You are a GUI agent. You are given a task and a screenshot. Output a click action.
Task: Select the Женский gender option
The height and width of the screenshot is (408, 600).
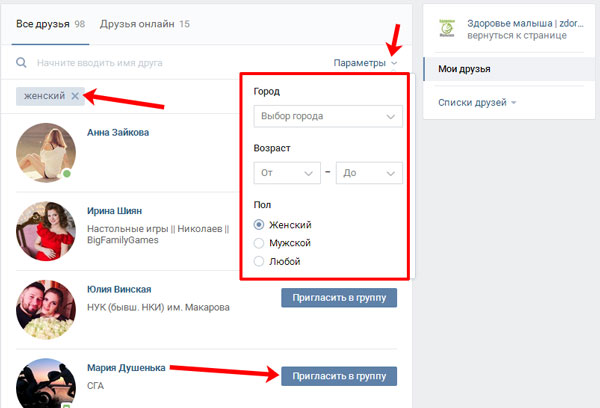(x=259, y=225)
